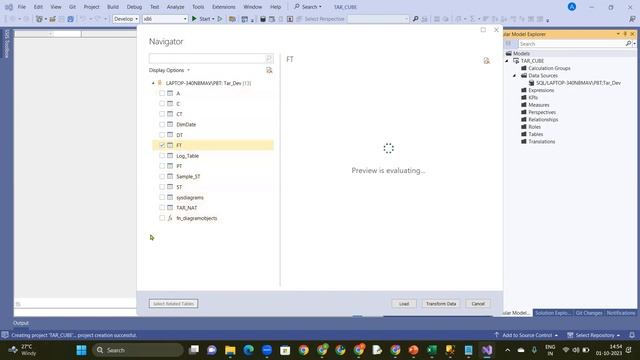Check the box for table C
Screen dimensions: 640x360
click(162, 104)
